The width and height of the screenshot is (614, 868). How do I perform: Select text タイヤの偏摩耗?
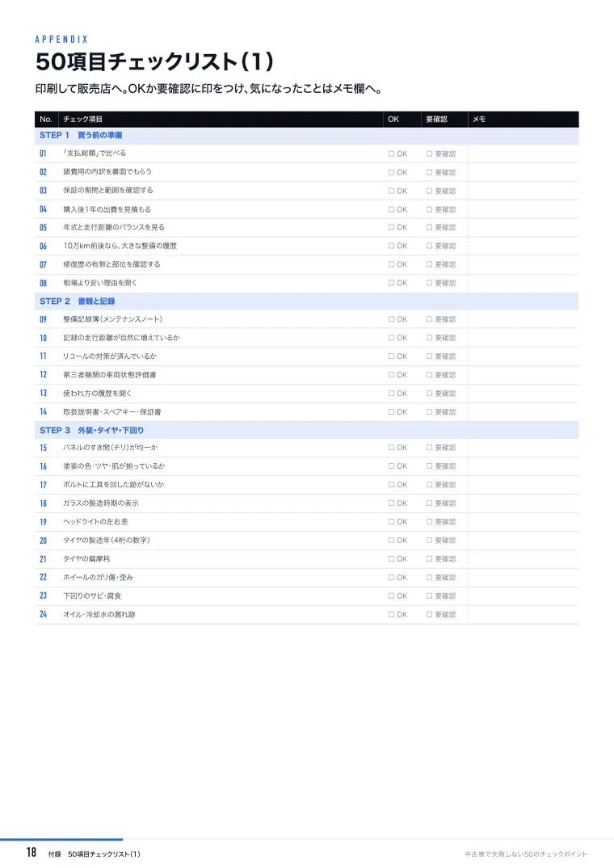click(x=86, y=559)
